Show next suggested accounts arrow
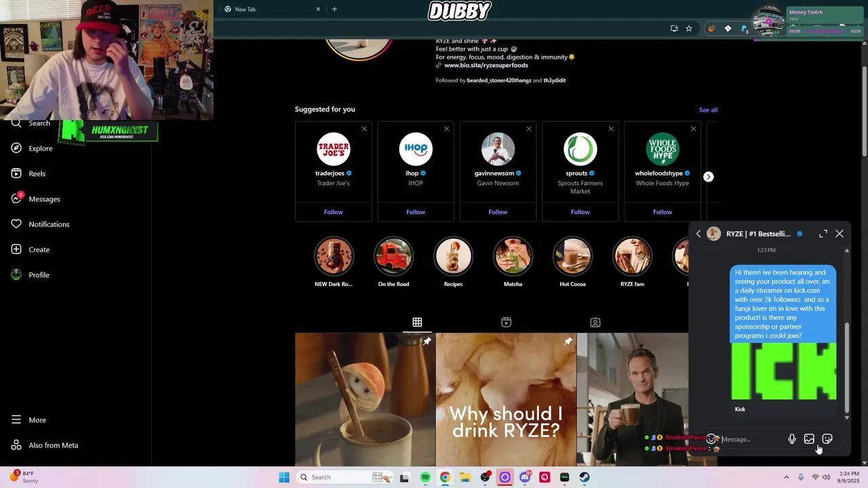 coord(708,177)
